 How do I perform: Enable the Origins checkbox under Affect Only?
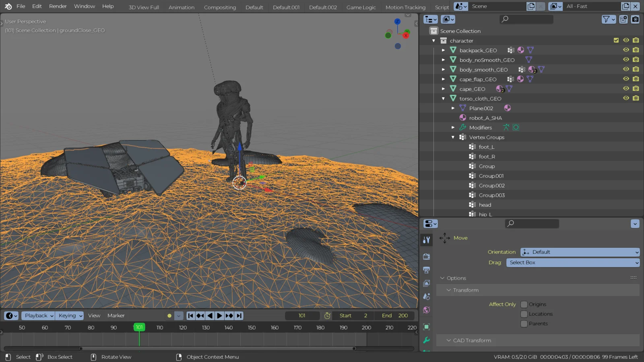click(x=524, y=304)
